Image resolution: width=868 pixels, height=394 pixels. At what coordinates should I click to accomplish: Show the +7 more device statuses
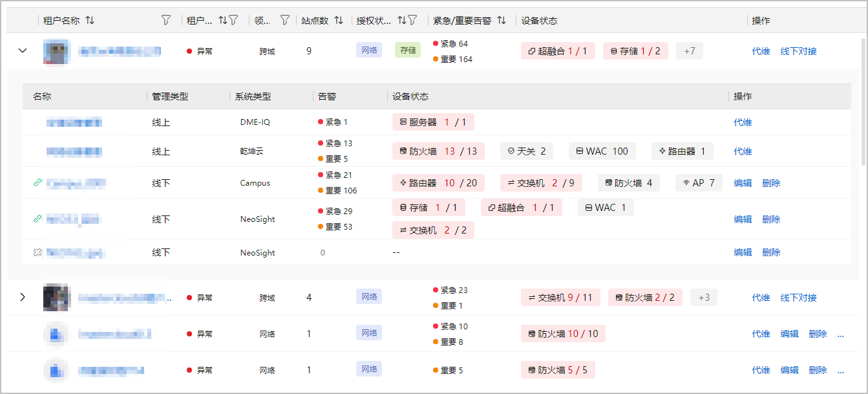tap(689, 51)
